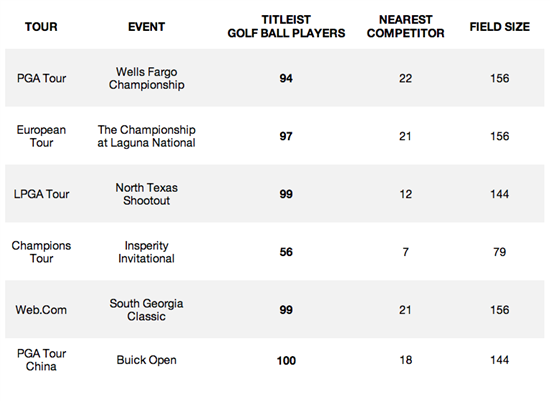Click the TOUR column header
Screen dimensions: 550x401
[41, 27]
